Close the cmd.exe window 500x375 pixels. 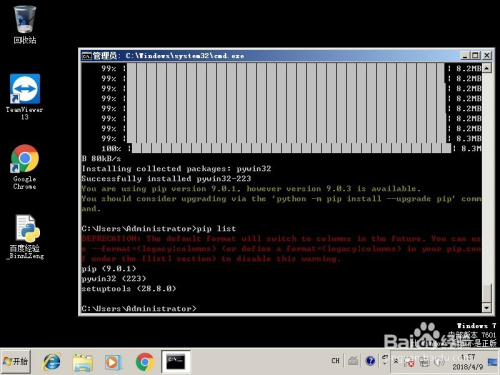[x=487, y=55]
